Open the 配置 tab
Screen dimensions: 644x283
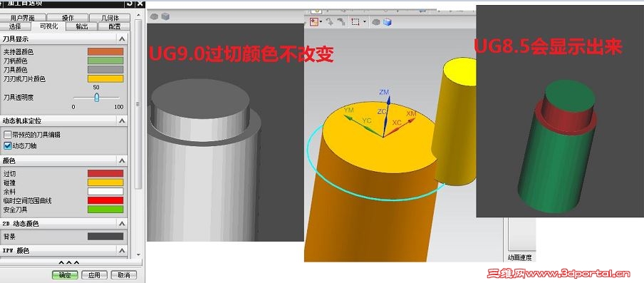(x=115, y=26)
